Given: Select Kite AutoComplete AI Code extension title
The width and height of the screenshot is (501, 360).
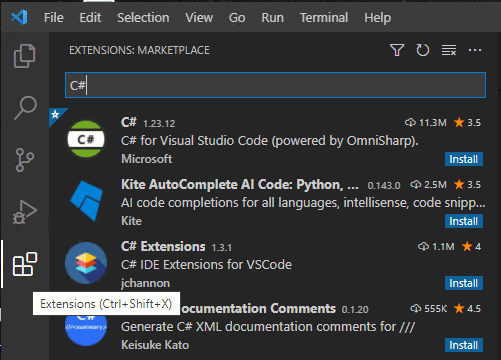Looking at the screenshot, I should (x=240, y=185).
